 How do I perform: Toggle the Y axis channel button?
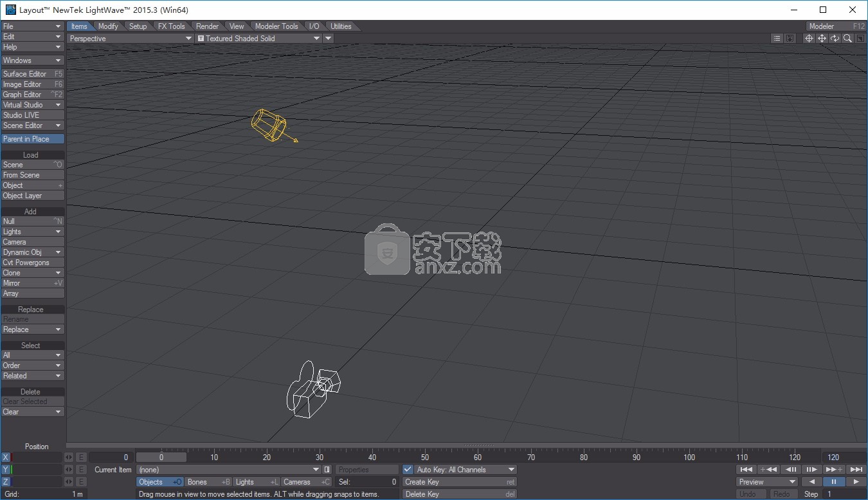pyautogui.click(x=6, y=469)
